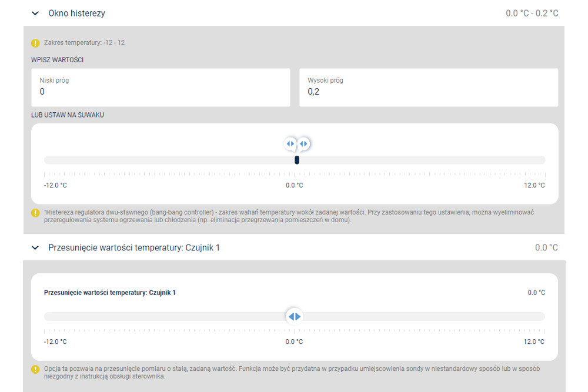The height and width of the screenshot is (392, 588).
Task: Select the high threshold handle on hysteresis slider
Action: [x=304, y=144]
